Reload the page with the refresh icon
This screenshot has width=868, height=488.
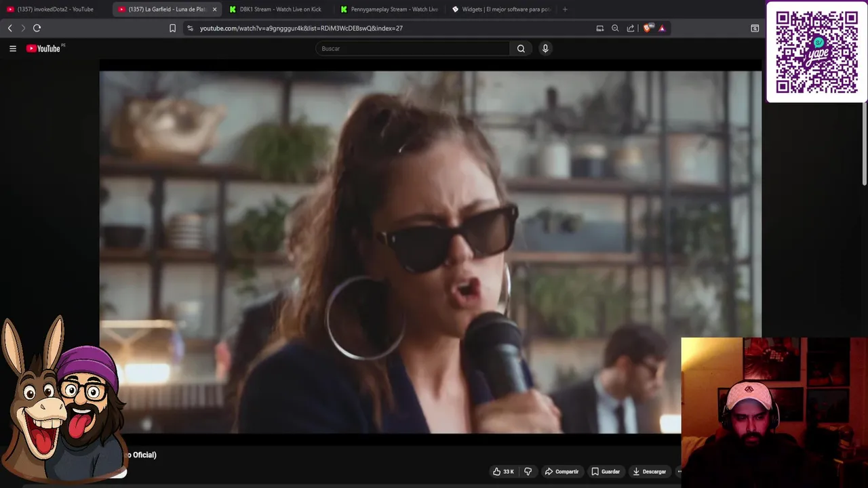coord(37,28)
